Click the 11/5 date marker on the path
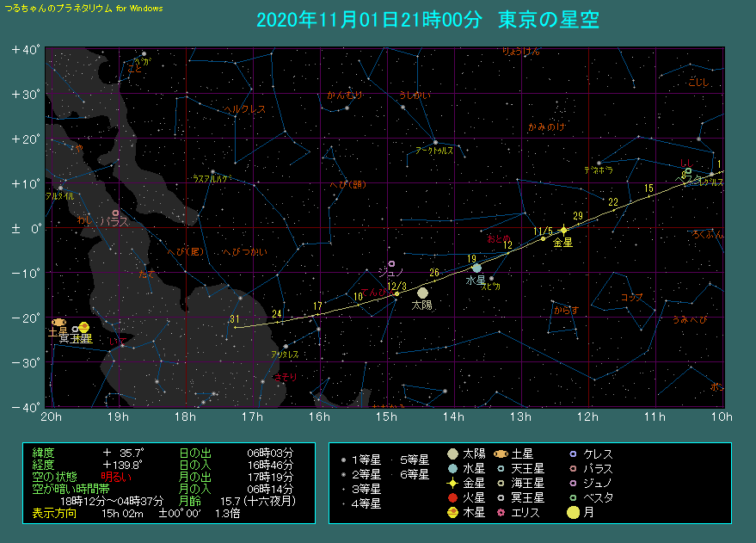Image resolution: width=756 pixels, height=543 pixels. pyautogui.click(x=543, y=231)
